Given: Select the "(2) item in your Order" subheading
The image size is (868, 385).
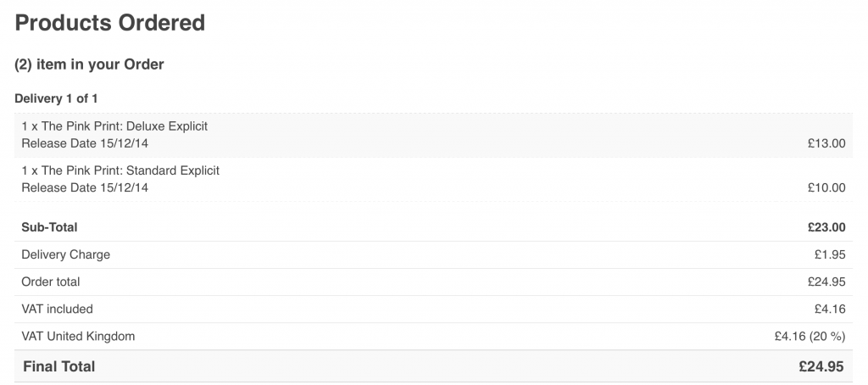Looking at the screenshot, I should click(89, 64).
